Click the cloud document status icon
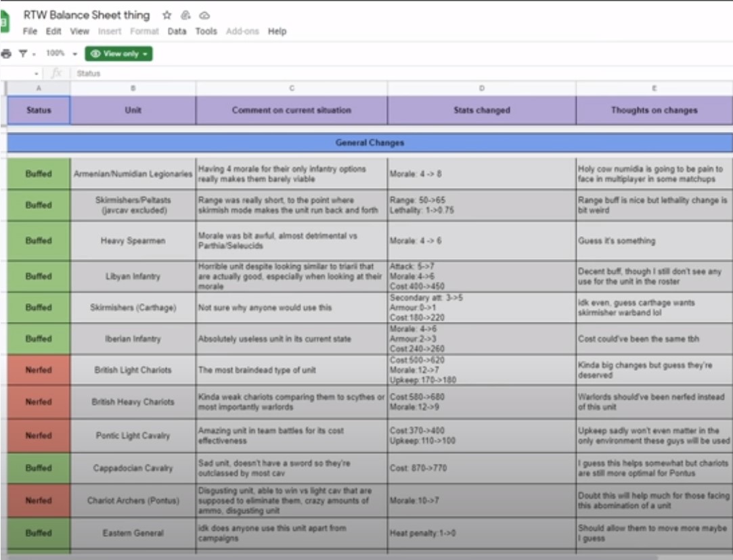Viewport: 733px width, 560px height. (x=204, y=15)
